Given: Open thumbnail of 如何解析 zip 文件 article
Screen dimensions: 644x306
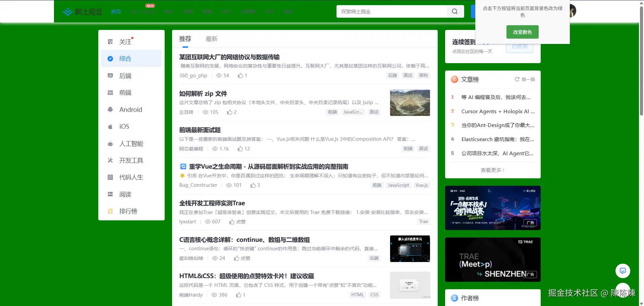Looking at the screenshot, I should pyautogui.click(x=410, y=102).
